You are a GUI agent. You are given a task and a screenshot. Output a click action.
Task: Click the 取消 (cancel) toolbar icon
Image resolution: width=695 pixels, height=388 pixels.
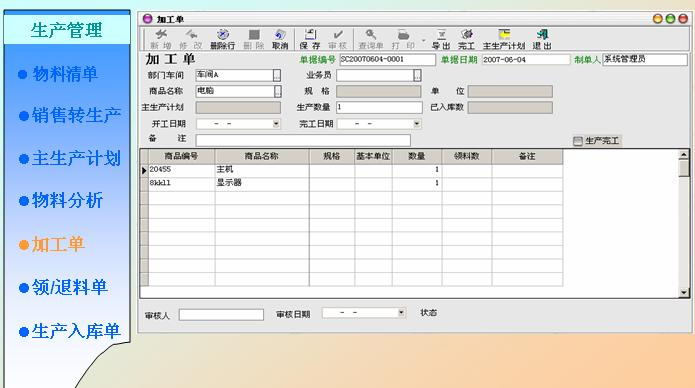[280, 39]
